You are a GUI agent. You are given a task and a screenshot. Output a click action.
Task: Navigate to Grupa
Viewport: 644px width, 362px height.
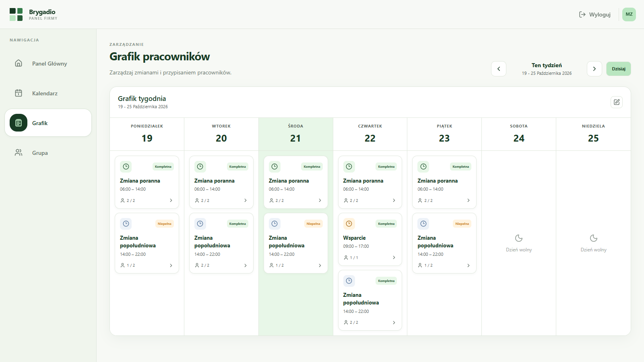click(48, 153)
